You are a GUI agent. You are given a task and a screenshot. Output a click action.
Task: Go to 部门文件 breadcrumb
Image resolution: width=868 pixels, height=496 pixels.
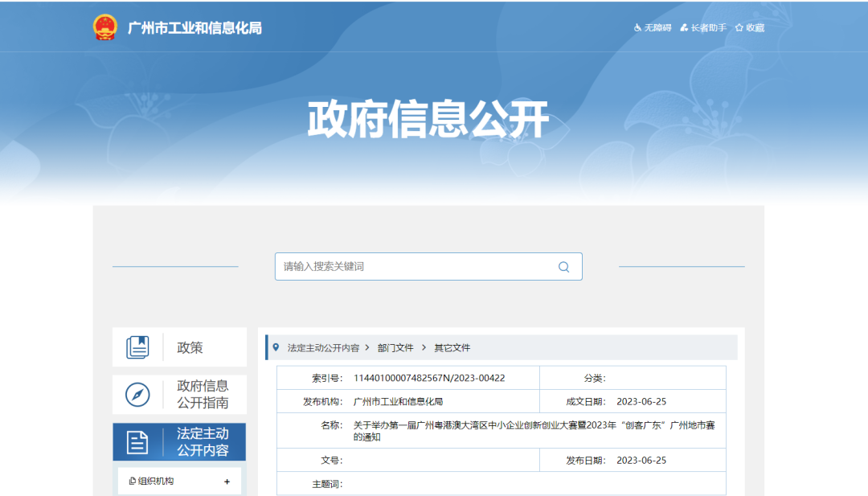[395, 347]
